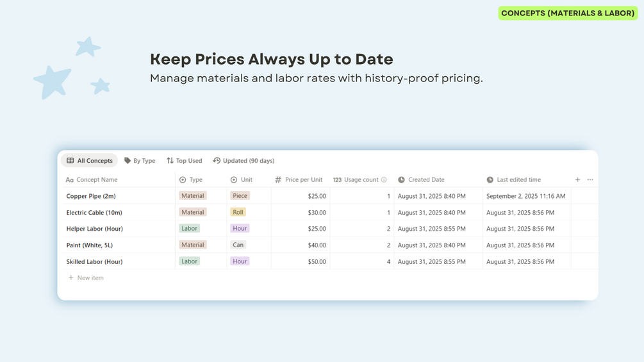Image resolution: width=644 pixels, height=362 pixels.
Task: Click the info icon next to Usage count
Action: [x=384, y=180]
